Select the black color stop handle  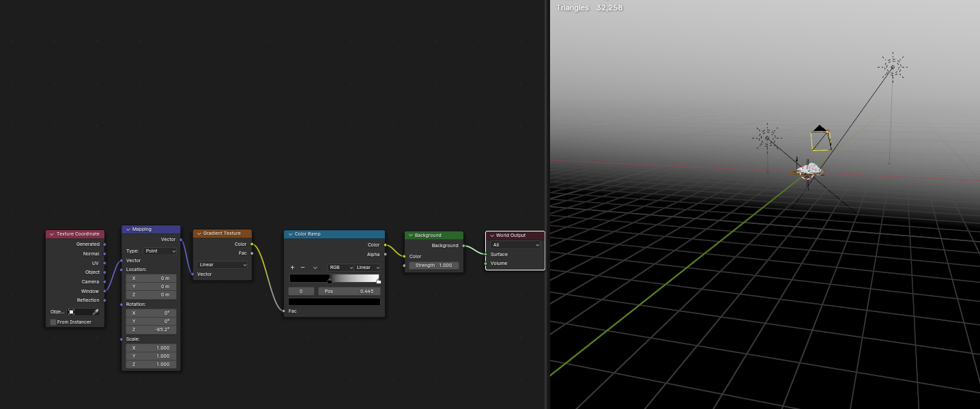(x=330, y=281)
